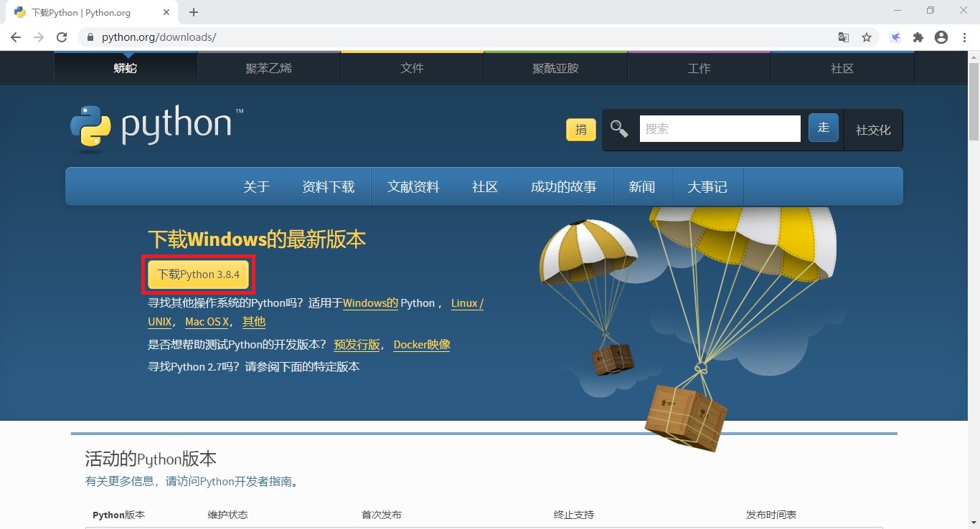Click the 发布时间表 column header
Screen dimensions: 980x529
coord(771,515)
